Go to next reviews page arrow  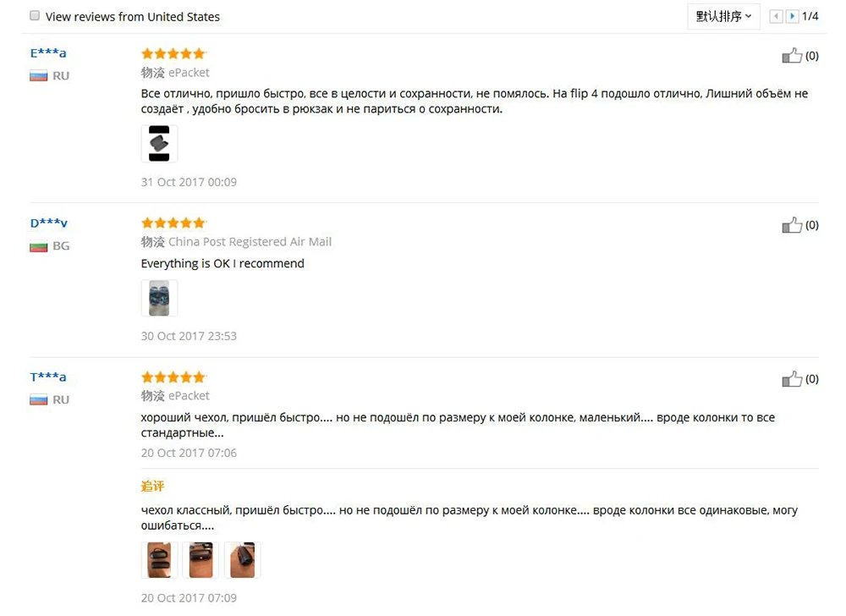pyautogui.click(x=792, y=16)
